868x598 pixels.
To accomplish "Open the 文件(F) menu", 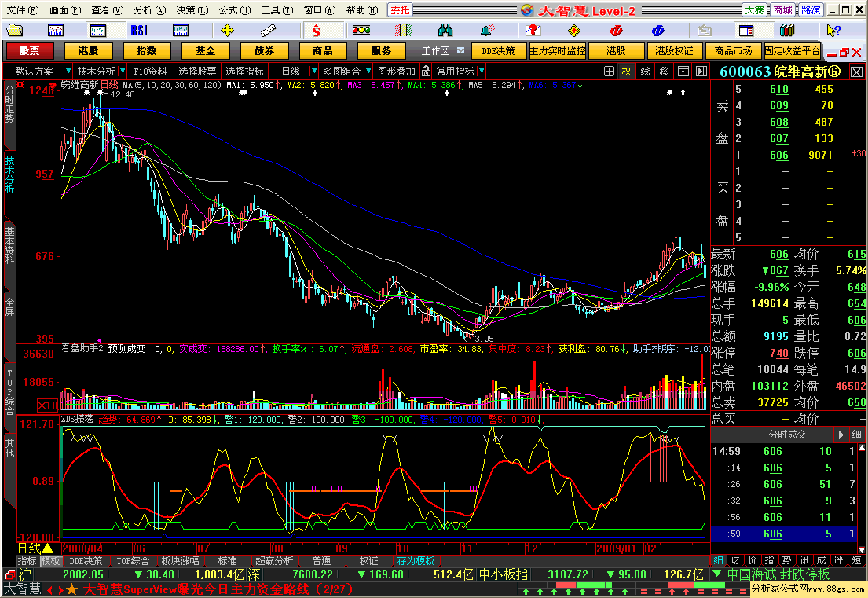I will pos(22,10).
